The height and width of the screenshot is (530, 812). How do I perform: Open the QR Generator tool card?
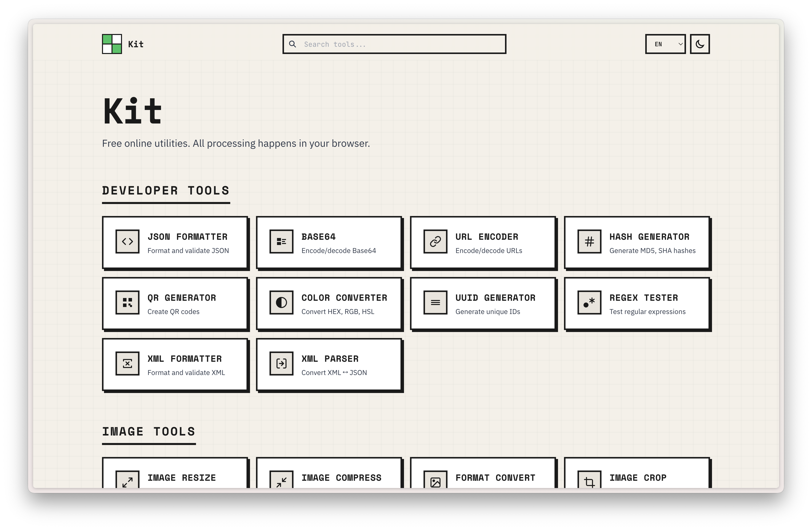(175, 303)
